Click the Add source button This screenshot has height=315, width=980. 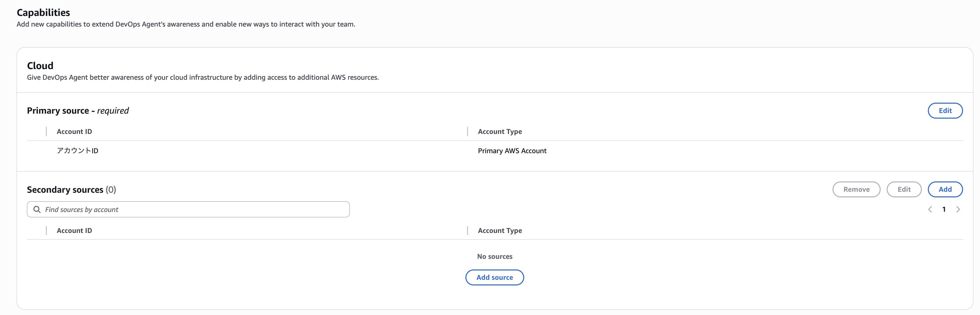click(x=494, y=277)
